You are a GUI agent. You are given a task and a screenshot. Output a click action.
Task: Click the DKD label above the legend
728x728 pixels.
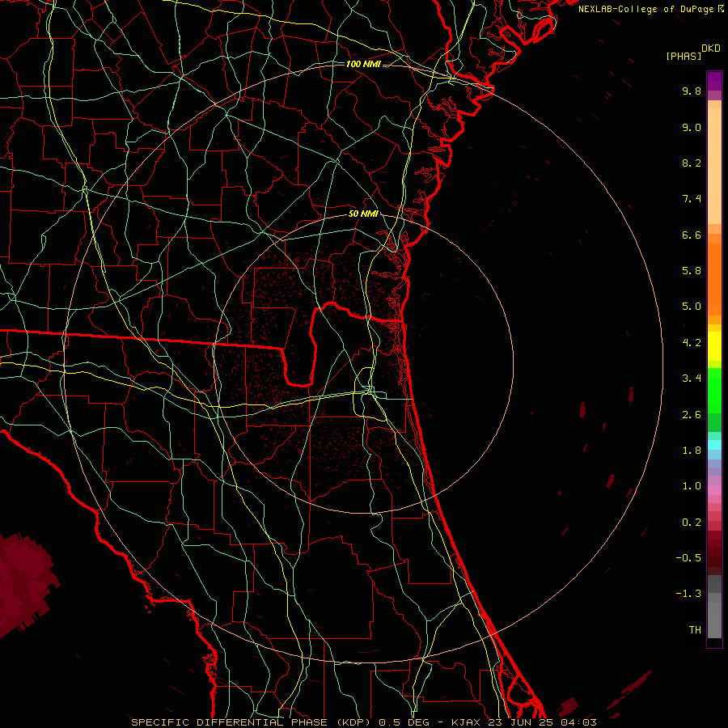point(711,49)
